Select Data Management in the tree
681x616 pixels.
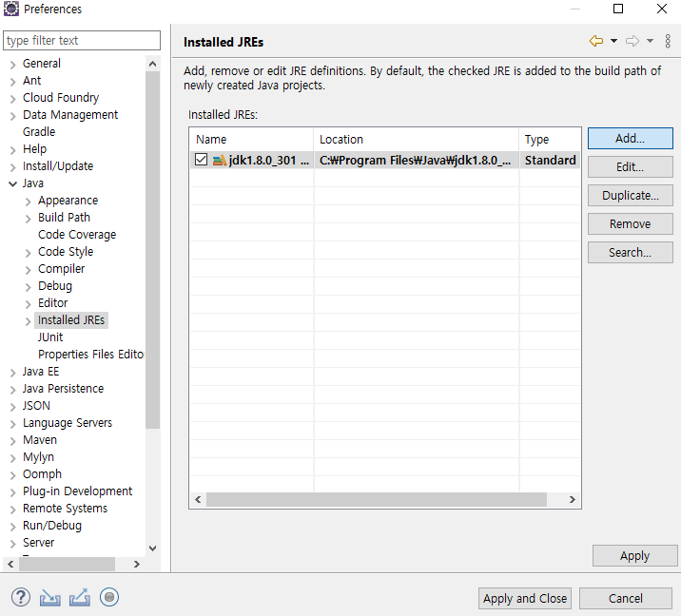70,115
